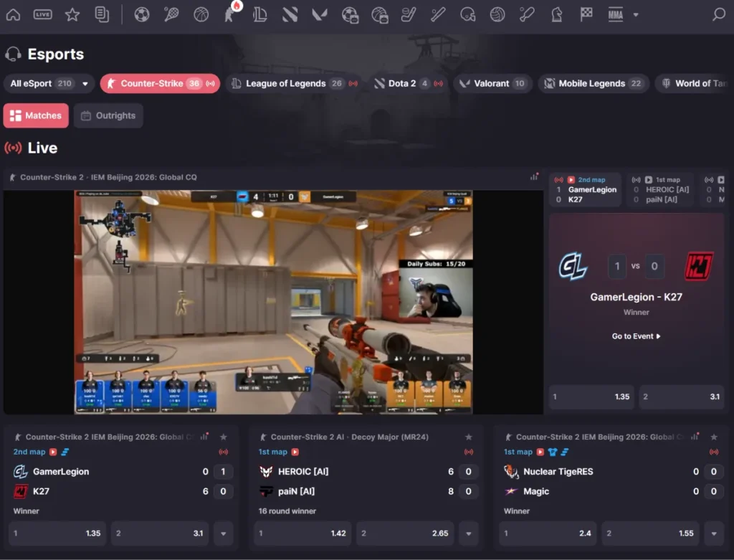Select American Football helmet icon

click(467, 14)
